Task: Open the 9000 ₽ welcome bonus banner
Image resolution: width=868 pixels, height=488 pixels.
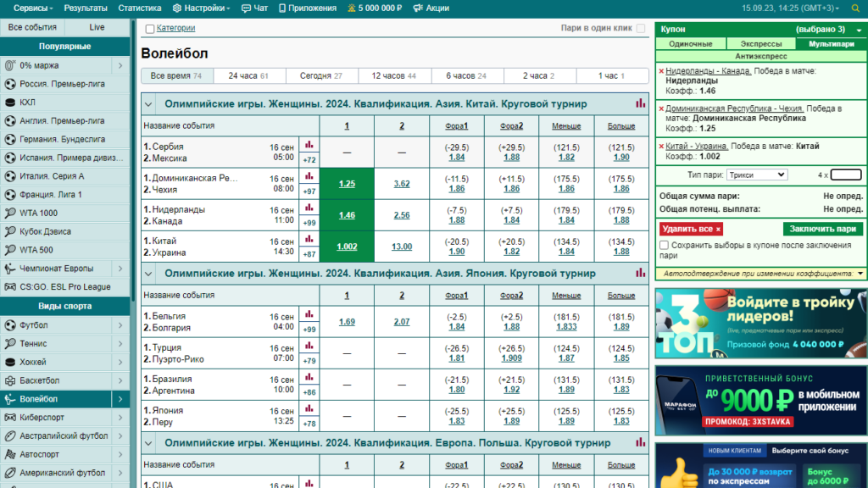Action: (x=760, y=401)
